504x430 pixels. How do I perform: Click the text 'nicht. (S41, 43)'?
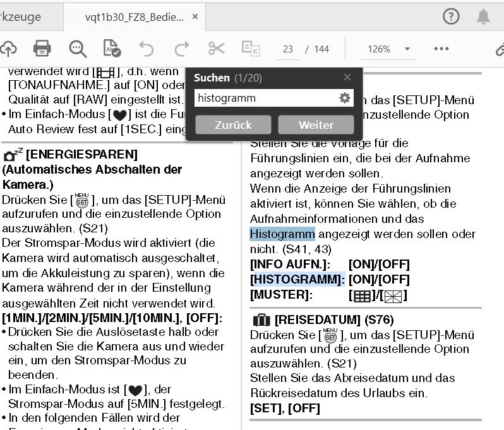pos(291,249)
